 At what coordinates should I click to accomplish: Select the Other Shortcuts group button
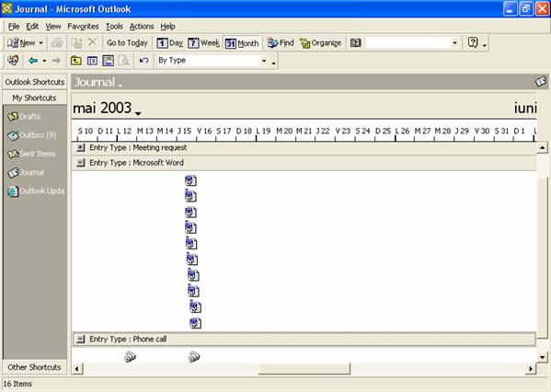tap(34, 367)
